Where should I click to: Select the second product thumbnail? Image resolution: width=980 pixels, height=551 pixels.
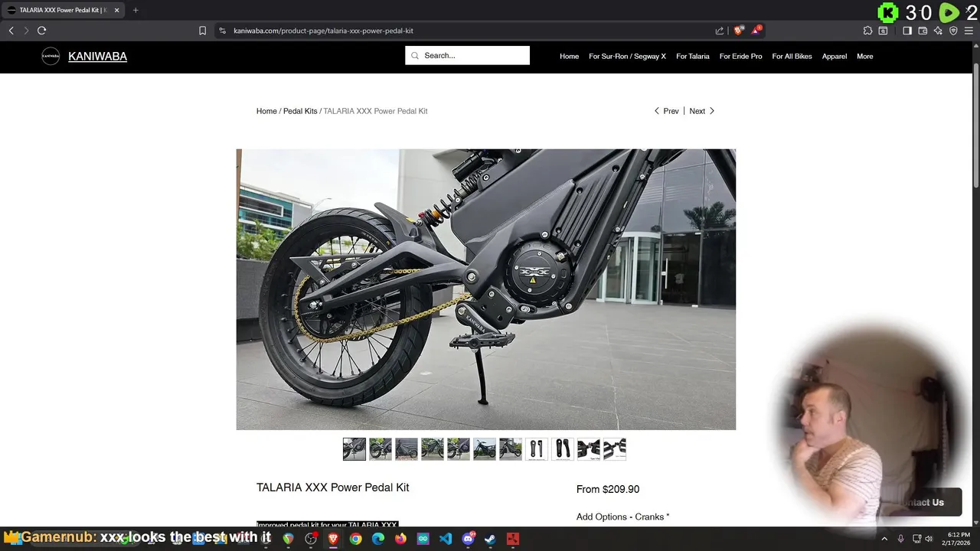coord(381,449)
